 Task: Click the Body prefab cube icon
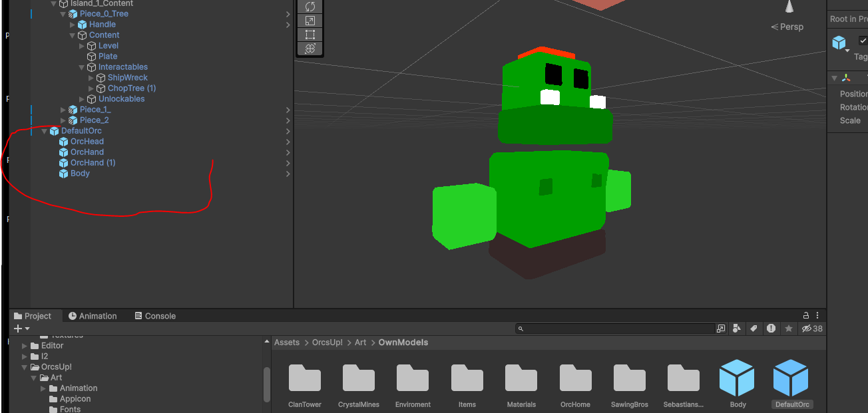coord(737,378)
